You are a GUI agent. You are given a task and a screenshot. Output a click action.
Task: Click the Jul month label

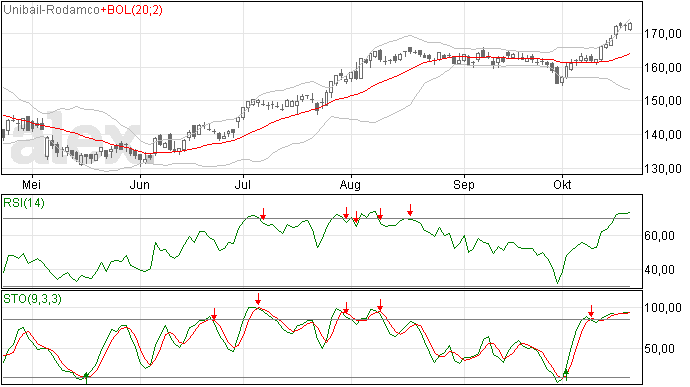click(242, 184)
